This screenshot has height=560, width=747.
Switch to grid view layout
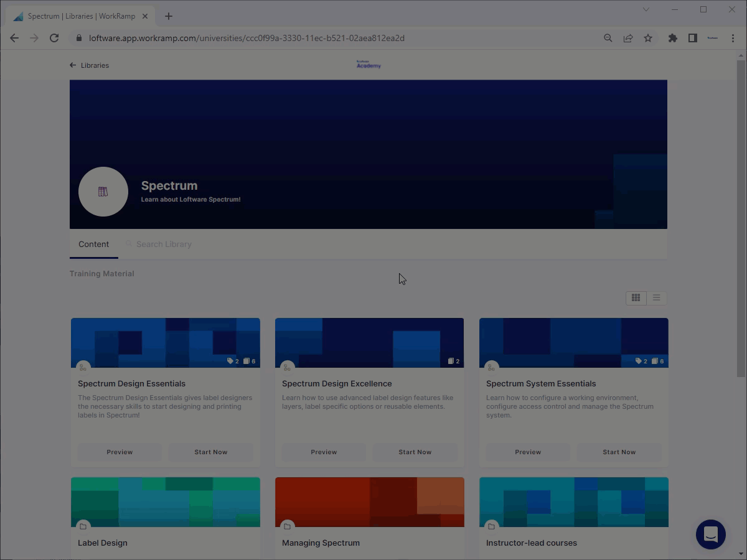[x=636, y=297]
